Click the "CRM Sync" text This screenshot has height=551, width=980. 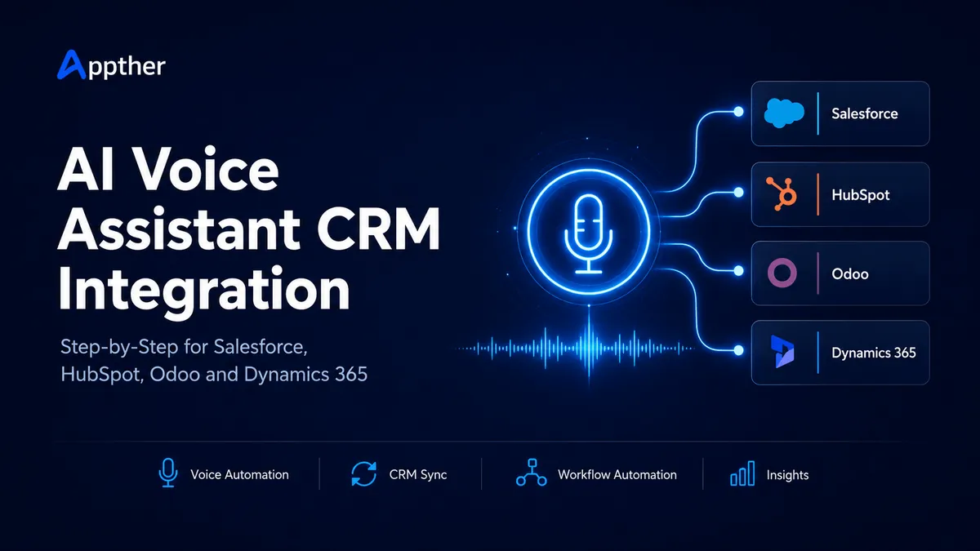tap(419, 474)
